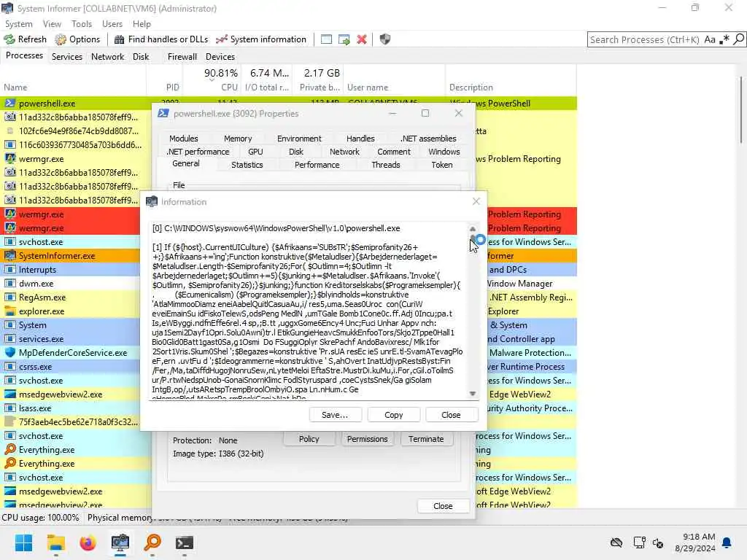Open System information window

[261, 39]
